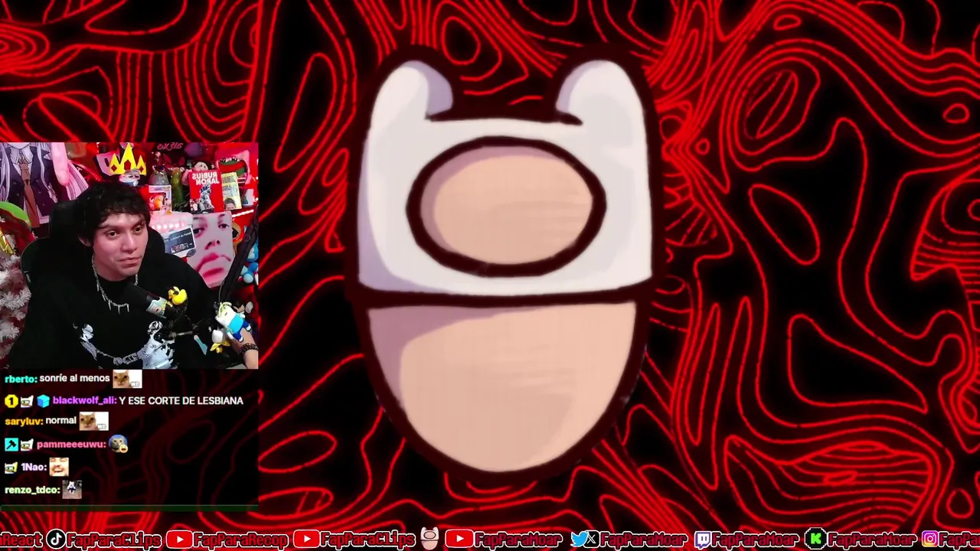Click the username blackwolf_ali in chat
980x551 pixels.
[84, 401]
